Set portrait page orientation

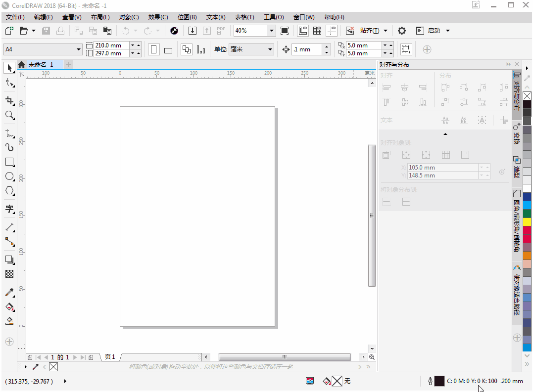153,49
